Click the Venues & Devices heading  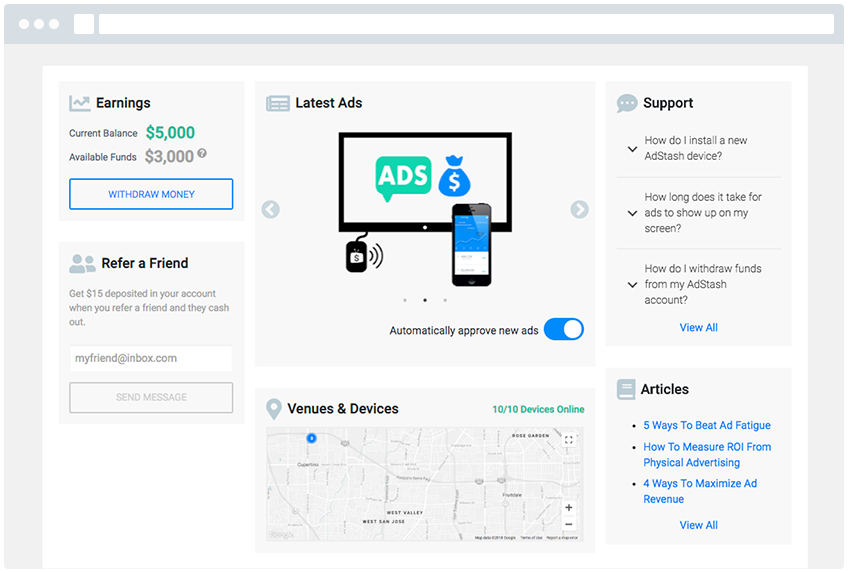[343, 409]
